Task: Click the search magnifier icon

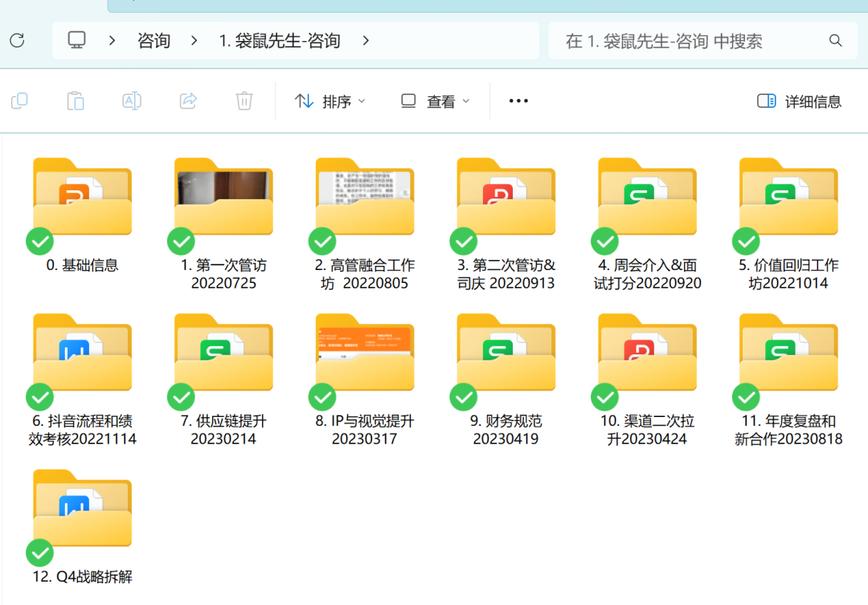Action: (x=835, y=40)
